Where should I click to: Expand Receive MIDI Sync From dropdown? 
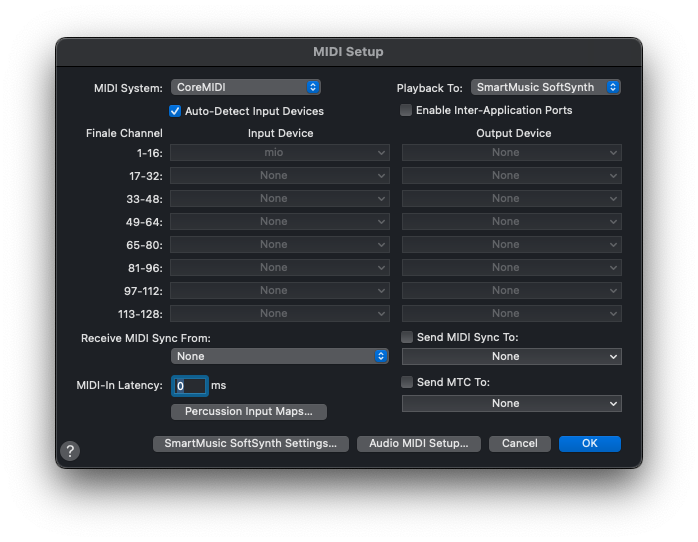click(x=280, y=356)
